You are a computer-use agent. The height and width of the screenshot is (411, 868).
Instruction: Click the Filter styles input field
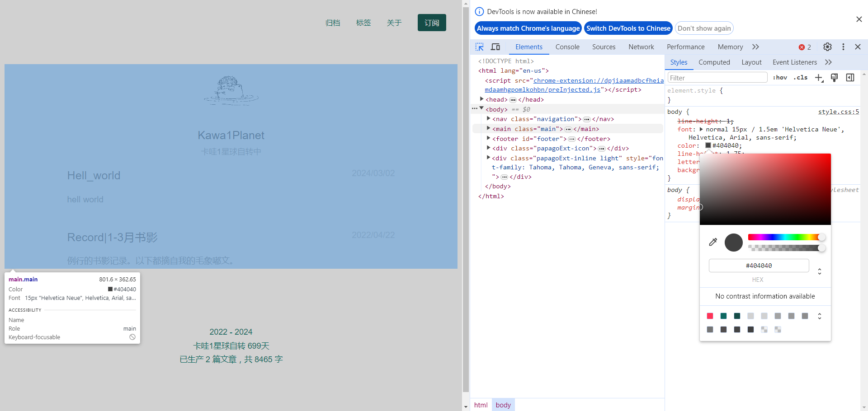[717, 78]
